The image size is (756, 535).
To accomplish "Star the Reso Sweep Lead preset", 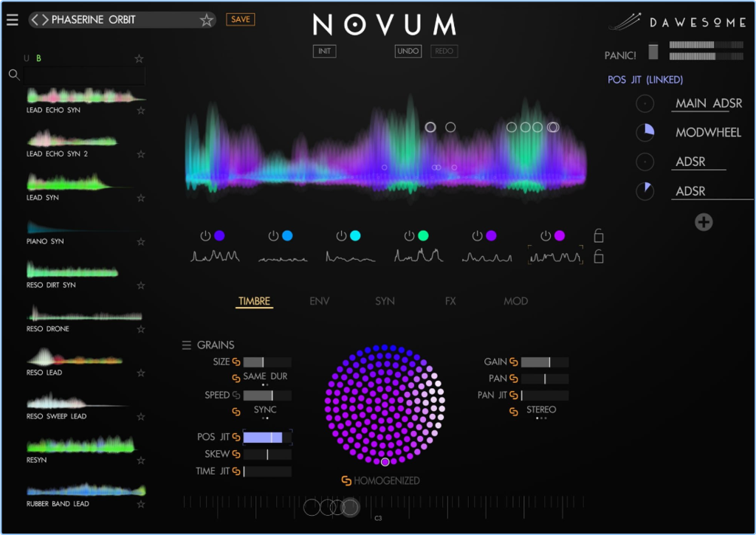I will [141, 416].
